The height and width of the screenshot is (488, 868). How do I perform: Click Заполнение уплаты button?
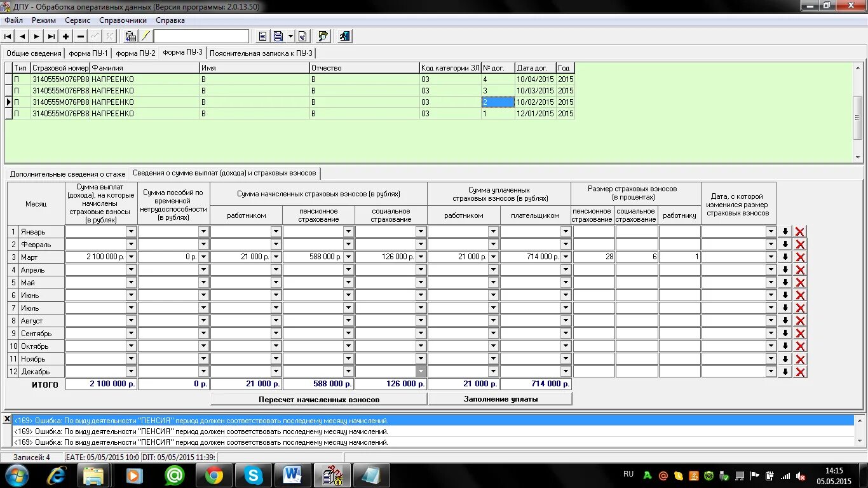click(500, 399)
